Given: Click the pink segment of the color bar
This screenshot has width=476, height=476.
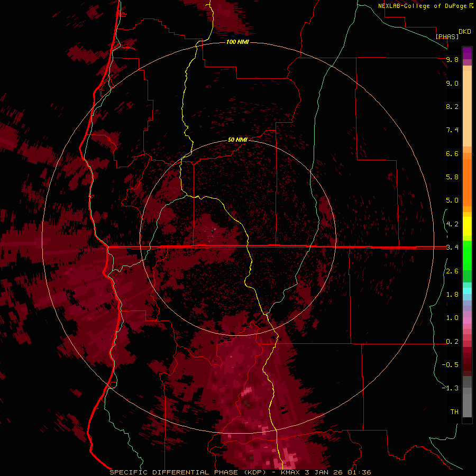Looking at the screenshot, I should (x=467, y=321).
